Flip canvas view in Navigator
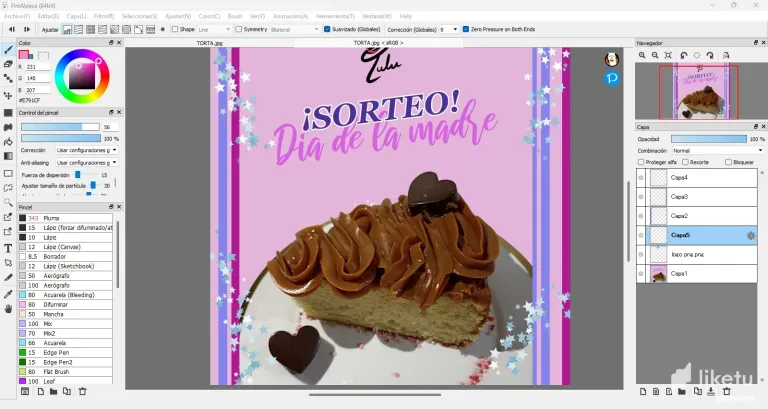 [726, 55]
